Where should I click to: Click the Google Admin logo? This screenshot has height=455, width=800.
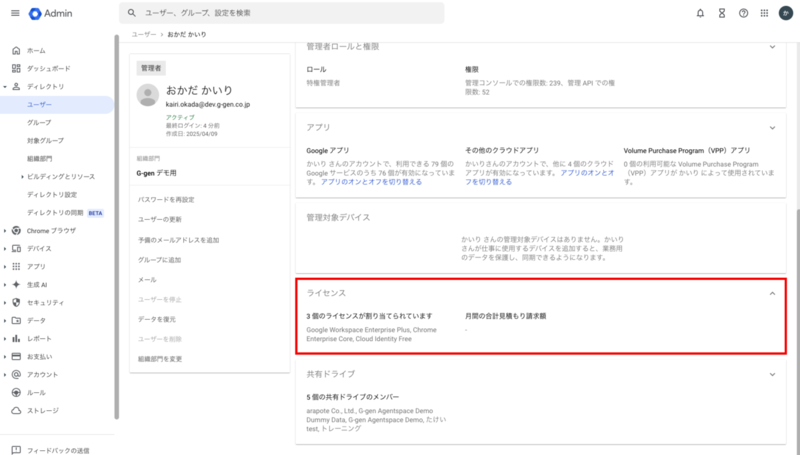pyautogui.click(x=51, y=14)
